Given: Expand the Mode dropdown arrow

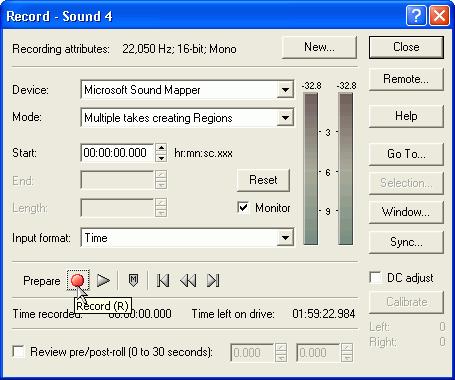Looking at the screenshot, I should (x=285, y=118).
